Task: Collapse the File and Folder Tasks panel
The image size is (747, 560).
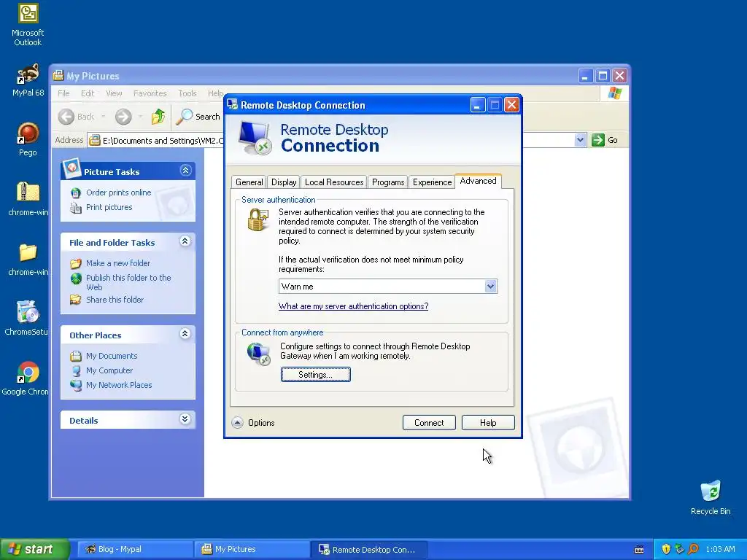Action: [x=185, y=241]
